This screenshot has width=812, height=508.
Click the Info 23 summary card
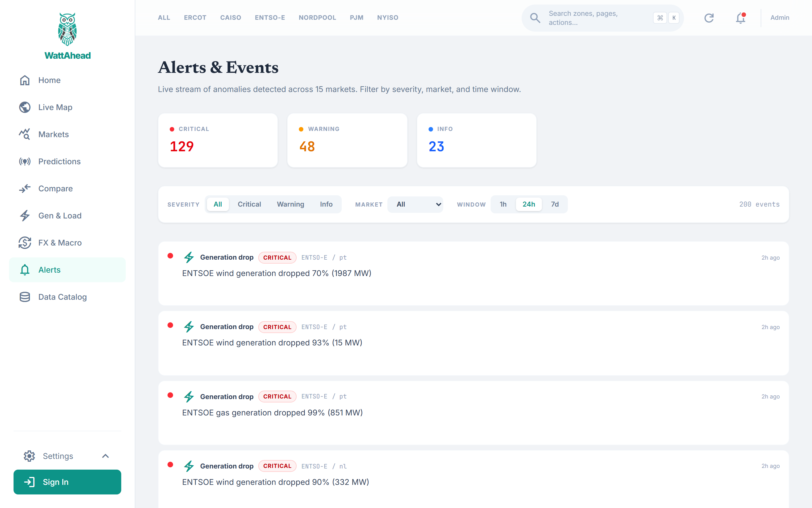click(476, 141)
